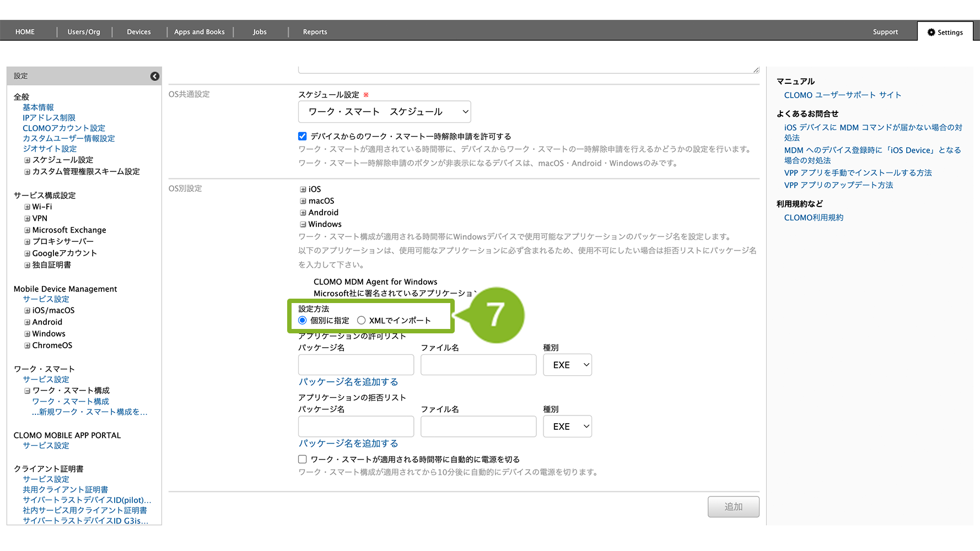The width and height of the screenshot is (980, 551).
Task: Click パッケージ名を追加する link under 許可リスト
Action: [348, 382]
